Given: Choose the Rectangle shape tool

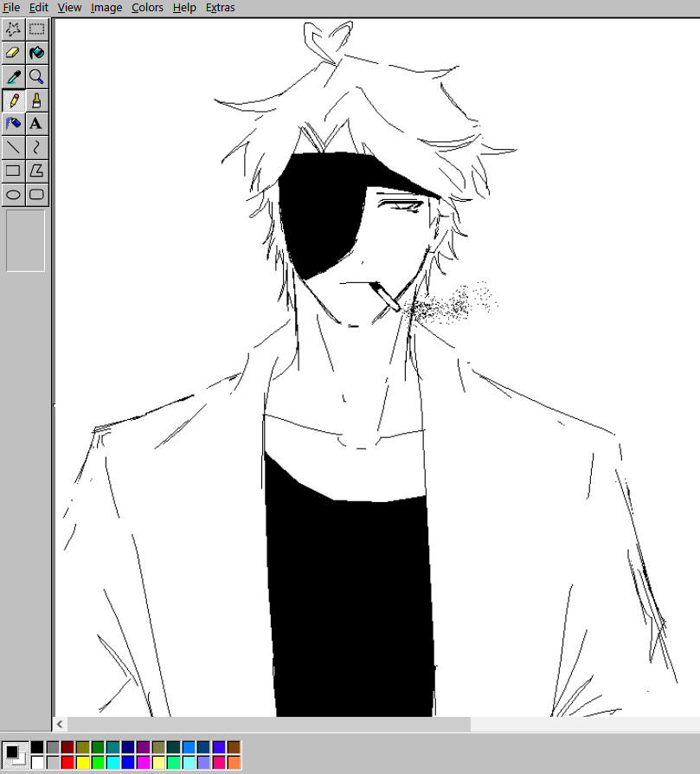Looking at the screenshot, I should (x=13, y=171).
